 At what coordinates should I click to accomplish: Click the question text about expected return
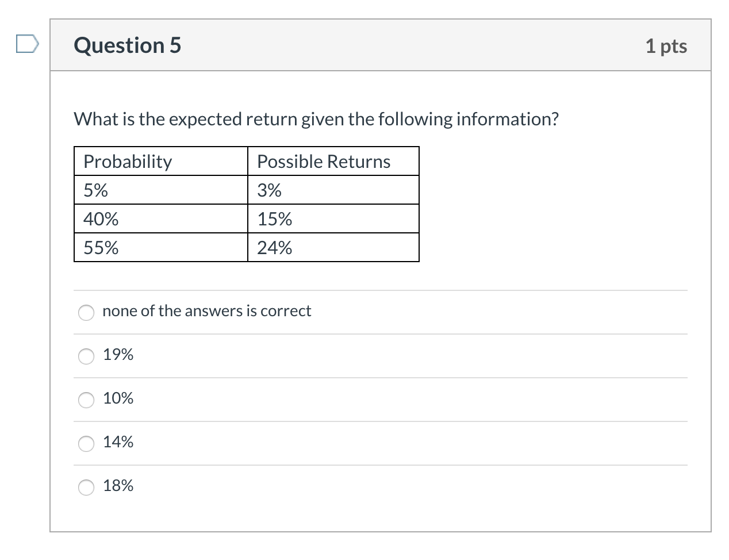[x=316, y=118]
